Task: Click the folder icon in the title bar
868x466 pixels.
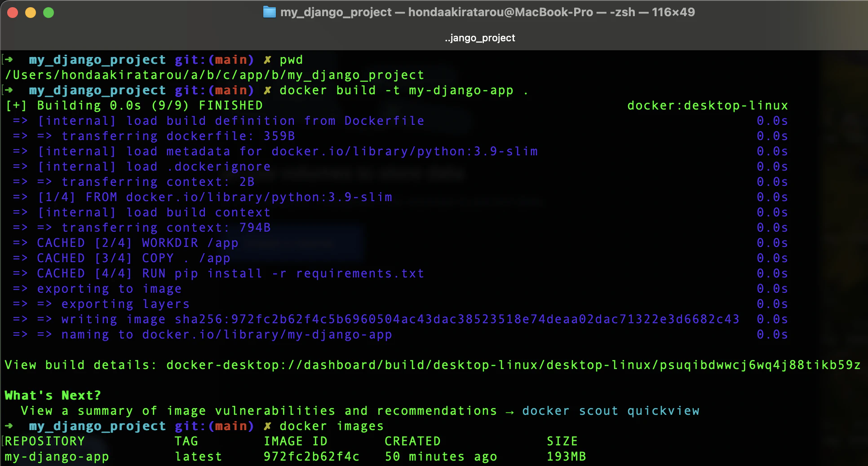Action: point(269,12)
